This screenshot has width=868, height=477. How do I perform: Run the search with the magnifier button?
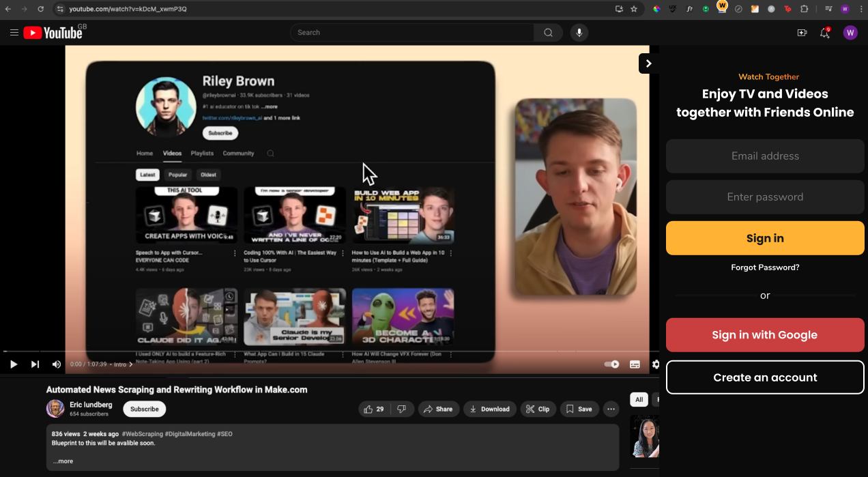click(x=548, y=33)
